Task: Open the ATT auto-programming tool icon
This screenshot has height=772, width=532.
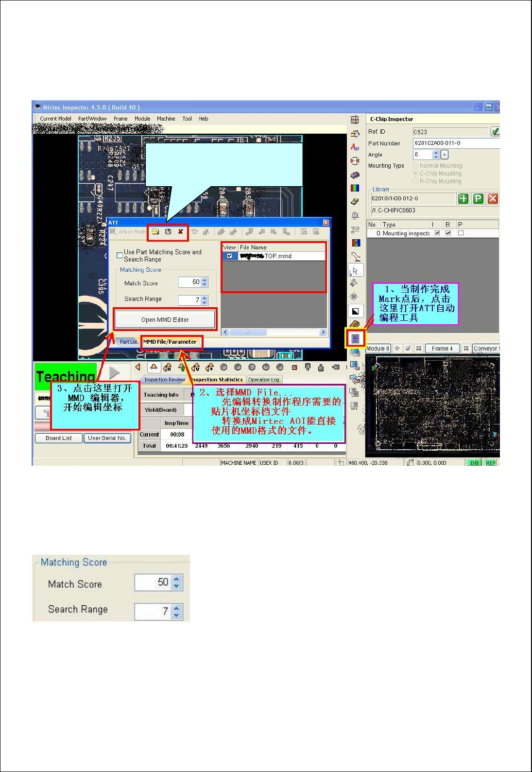Action: [355, 338]
